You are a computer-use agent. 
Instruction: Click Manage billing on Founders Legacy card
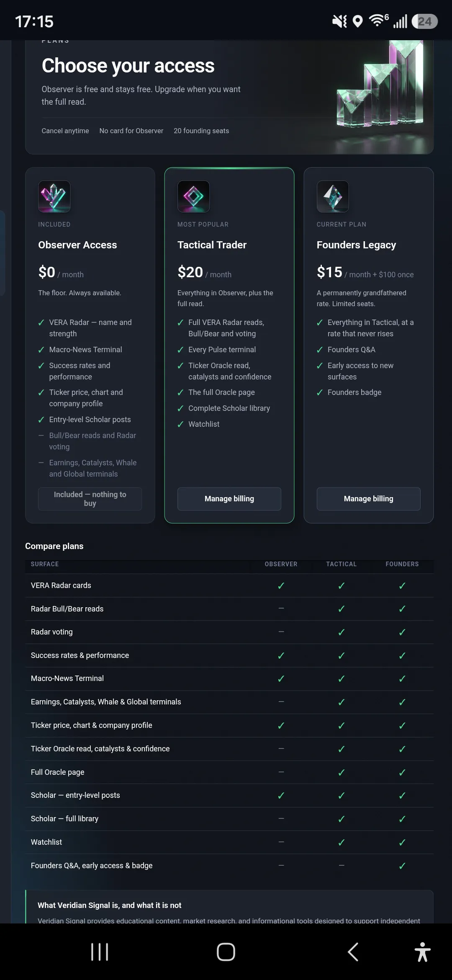369,499
